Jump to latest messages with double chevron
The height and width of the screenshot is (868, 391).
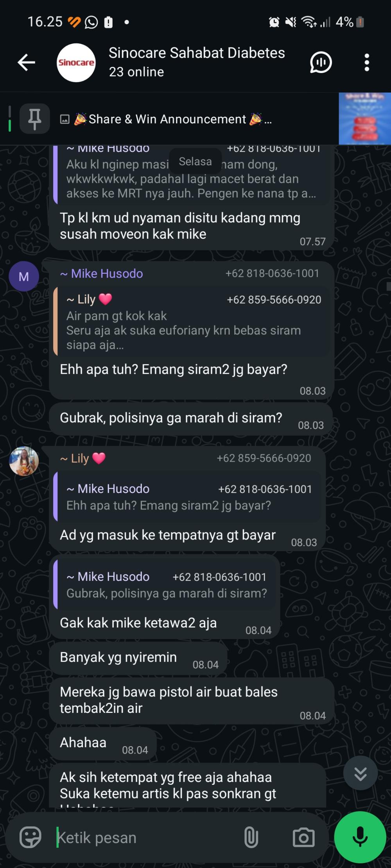click(361, 773)
